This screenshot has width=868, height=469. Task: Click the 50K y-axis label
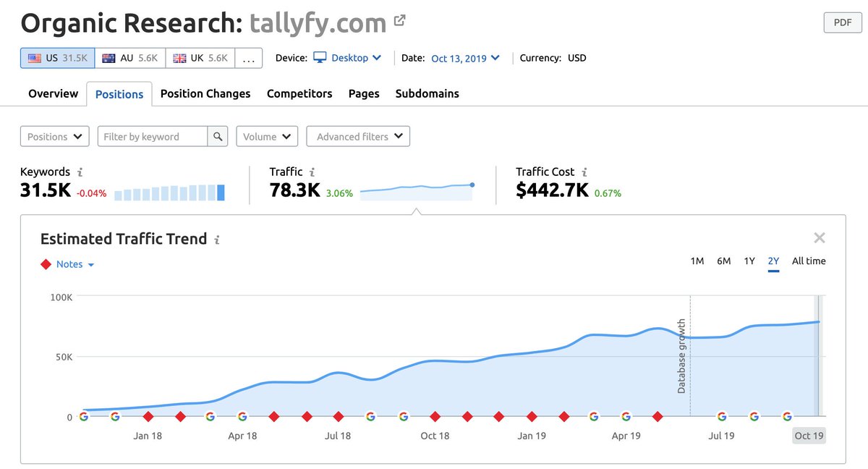(64, 358)
